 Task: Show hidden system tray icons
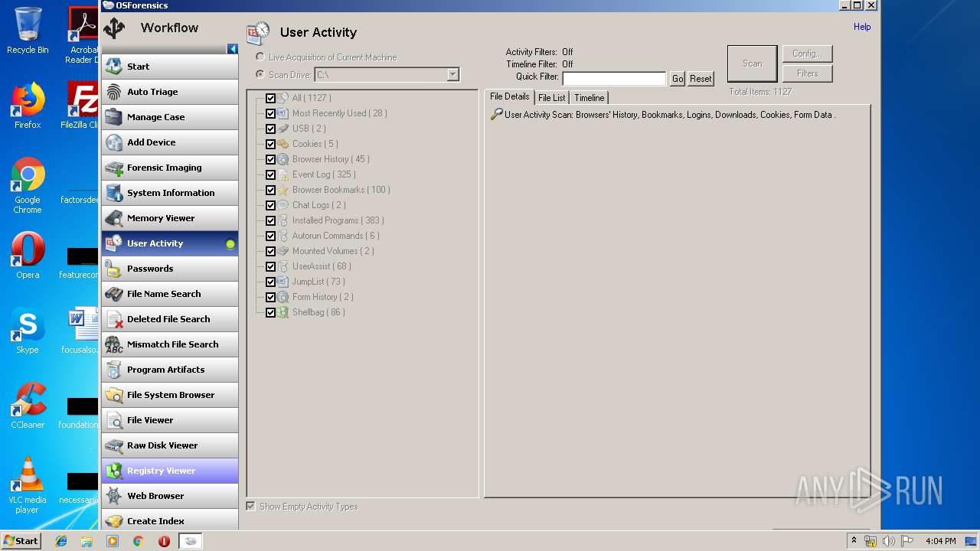(854, 541)
